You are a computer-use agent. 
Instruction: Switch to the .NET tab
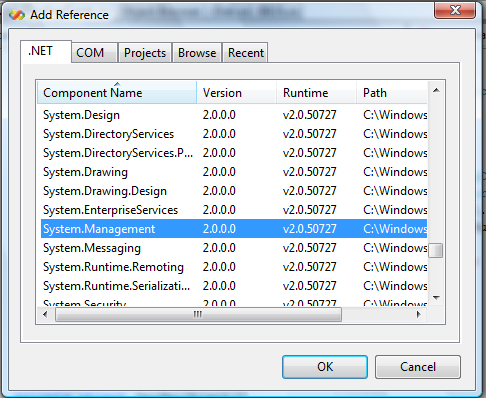coord(46,51)
